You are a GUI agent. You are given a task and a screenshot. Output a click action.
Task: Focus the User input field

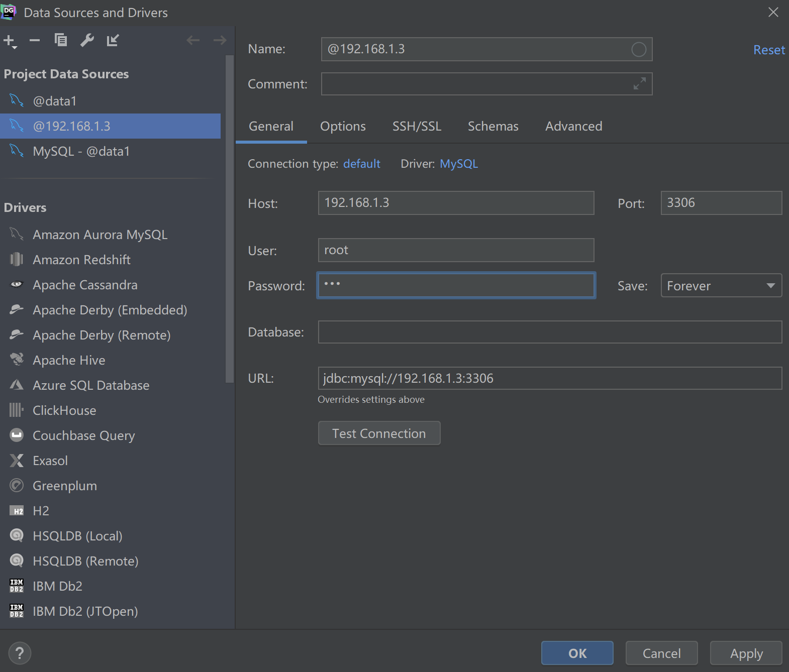pos(456,250)
